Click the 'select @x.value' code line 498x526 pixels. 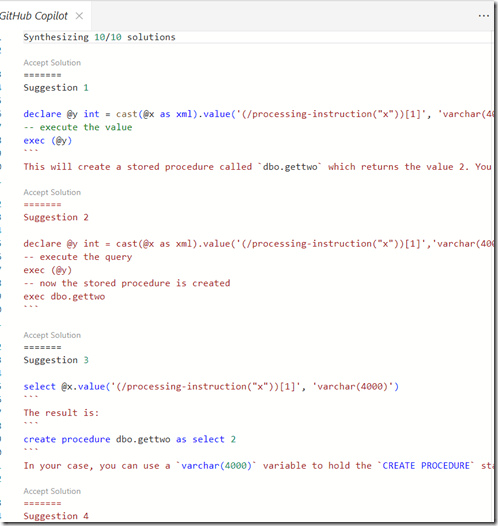[211, 386]
